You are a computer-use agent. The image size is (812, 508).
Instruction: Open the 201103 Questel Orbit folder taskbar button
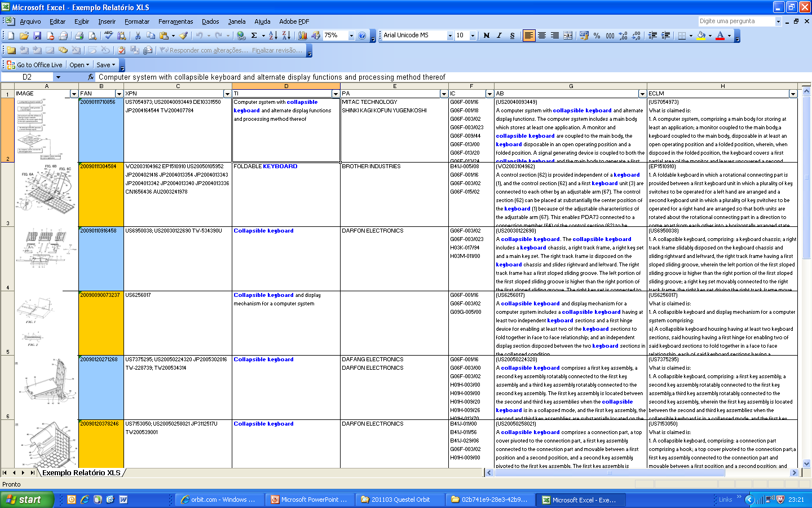tap(399, 500)
